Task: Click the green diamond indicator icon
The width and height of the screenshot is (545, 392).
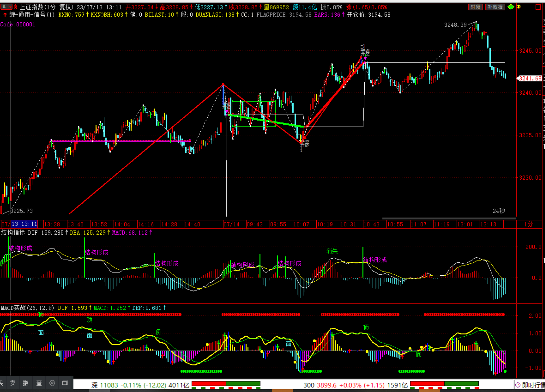Action: tap(511, 7)
